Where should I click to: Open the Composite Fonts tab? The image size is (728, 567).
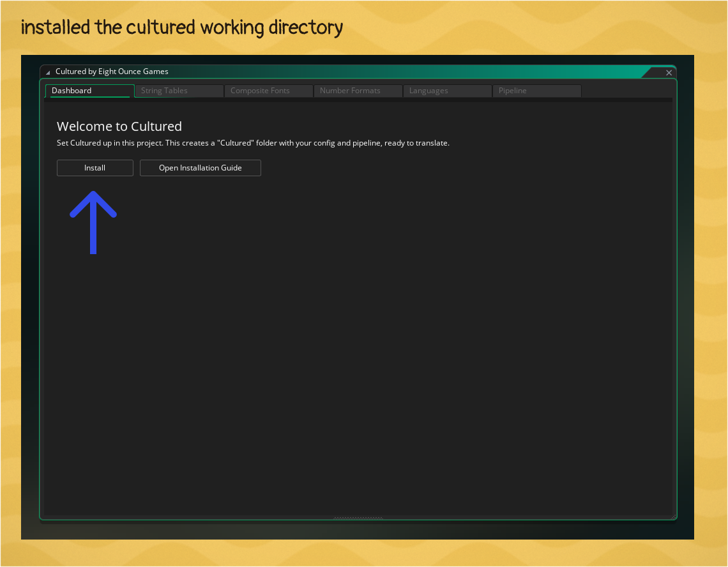tap(269, 91)
